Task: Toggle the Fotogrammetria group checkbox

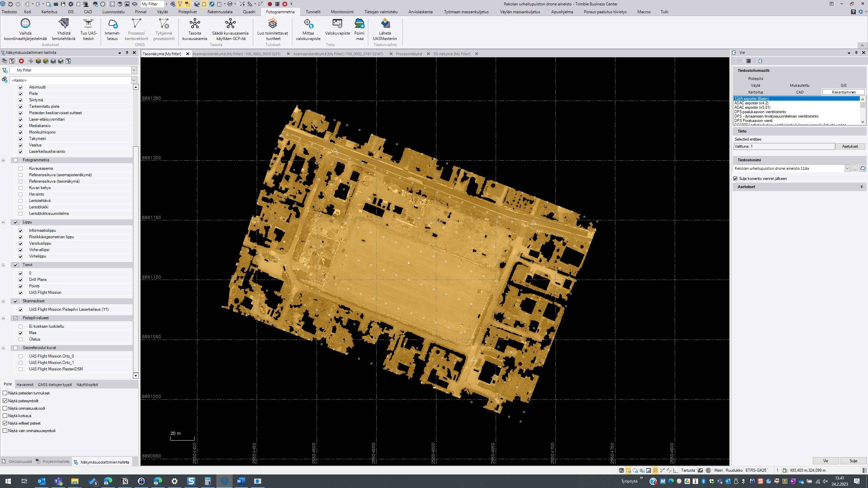Action: [16, 160]
